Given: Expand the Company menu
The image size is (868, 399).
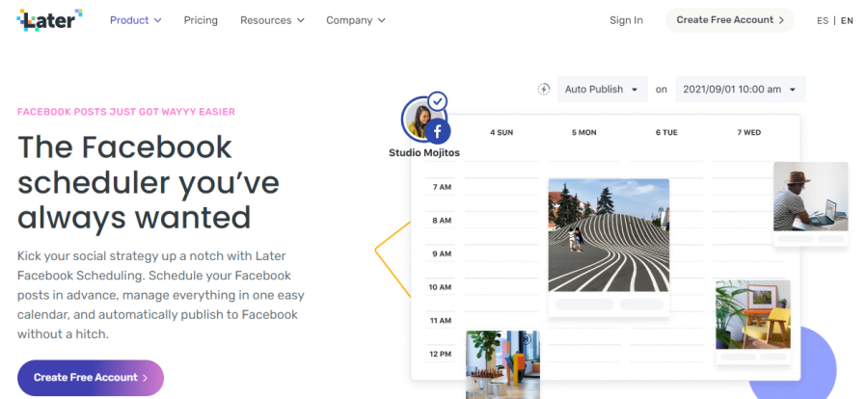Looking at the screenshot, I should click(355, 20).
